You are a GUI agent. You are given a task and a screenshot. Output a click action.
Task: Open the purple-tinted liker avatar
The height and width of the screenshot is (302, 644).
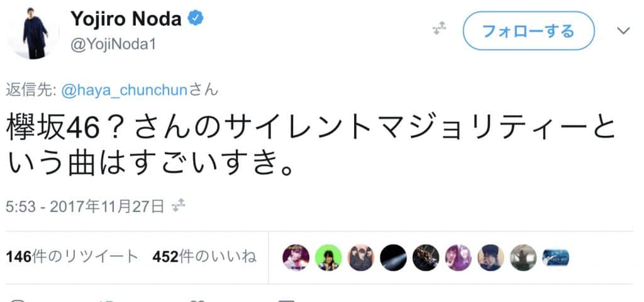(x=458, y=257)
